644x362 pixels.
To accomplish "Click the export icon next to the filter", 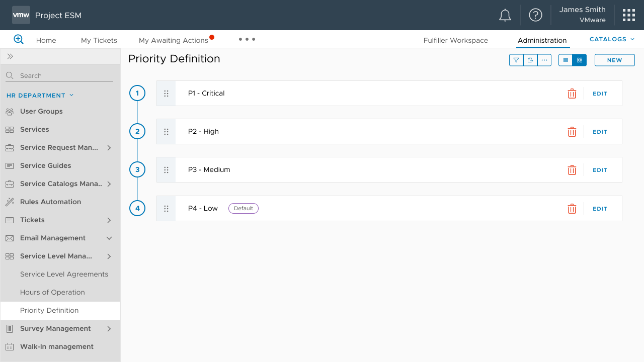I will pos(530,60).
